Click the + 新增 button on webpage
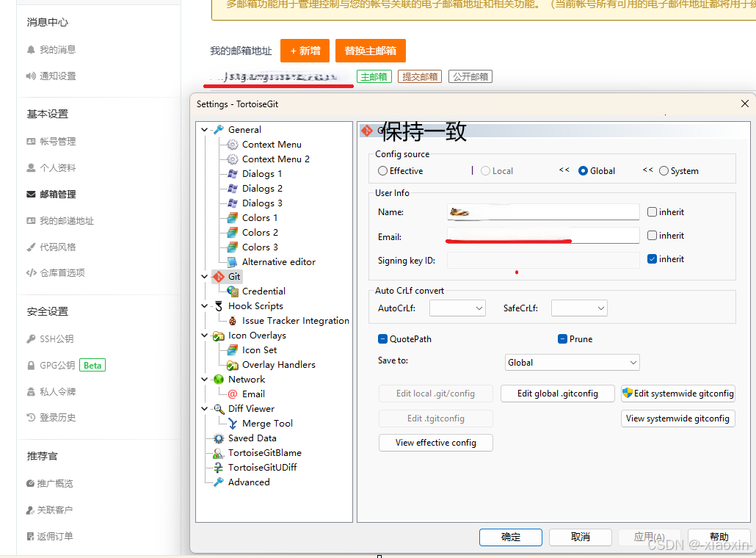The height and width of the screenshot is (558, 756). tap(305, 51)
